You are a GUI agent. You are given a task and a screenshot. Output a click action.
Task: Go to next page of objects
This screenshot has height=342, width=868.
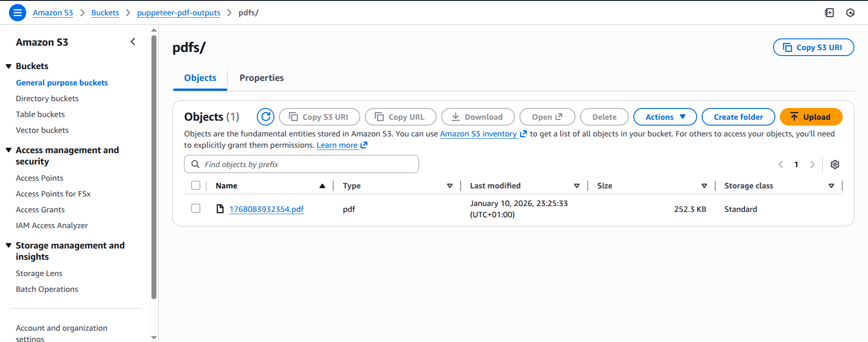[812, 164]
